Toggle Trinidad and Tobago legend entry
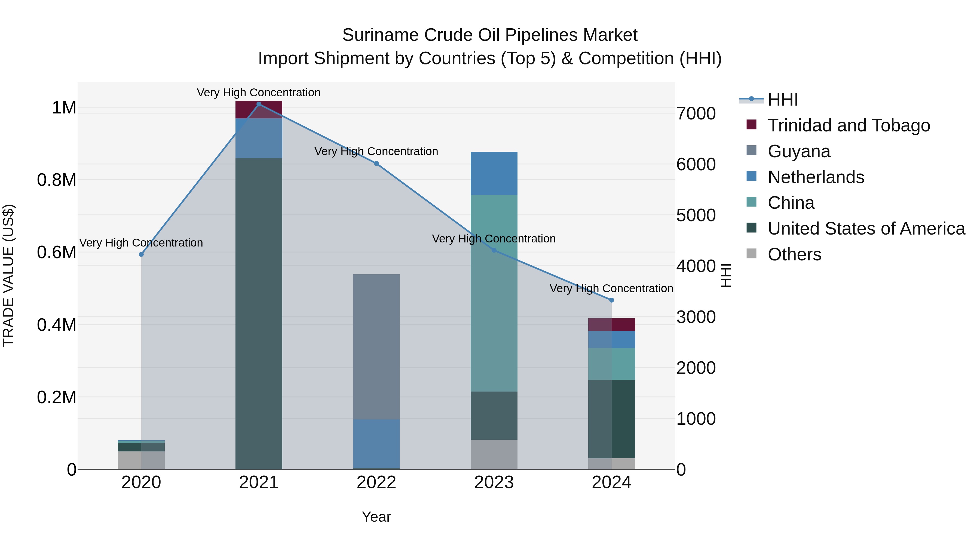 pyautogui.click(x=838, y=125)
